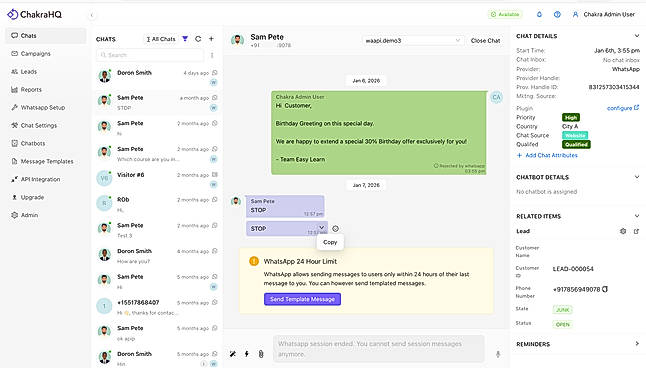646x368 pixels.
Task: Click the OPEN status badge
Action: coord(563,325)
